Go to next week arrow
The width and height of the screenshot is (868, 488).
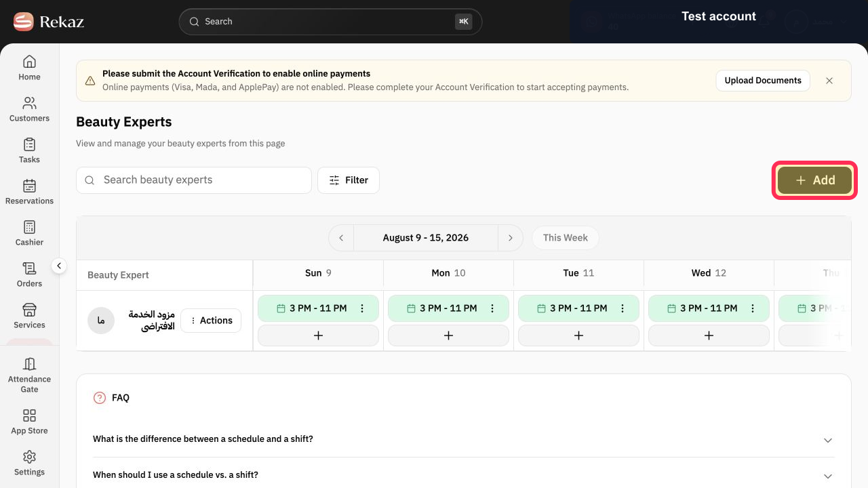point(511,238)
